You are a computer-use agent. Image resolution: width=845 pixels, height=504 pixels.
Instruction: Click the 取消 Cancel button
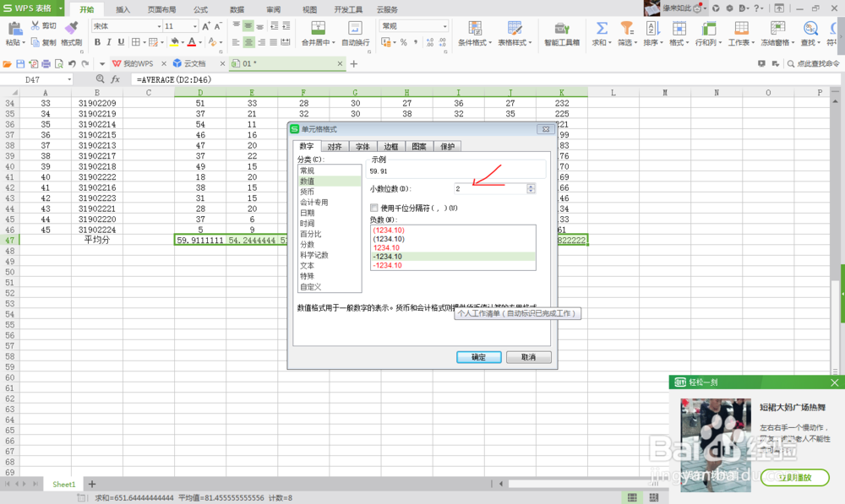click(529, 357)
